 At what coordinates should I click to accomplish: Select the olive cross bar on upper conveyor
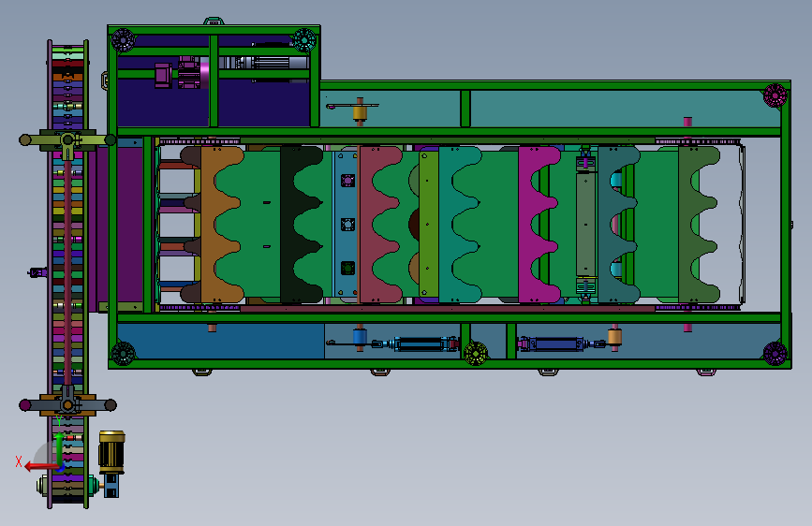[67, 139]
